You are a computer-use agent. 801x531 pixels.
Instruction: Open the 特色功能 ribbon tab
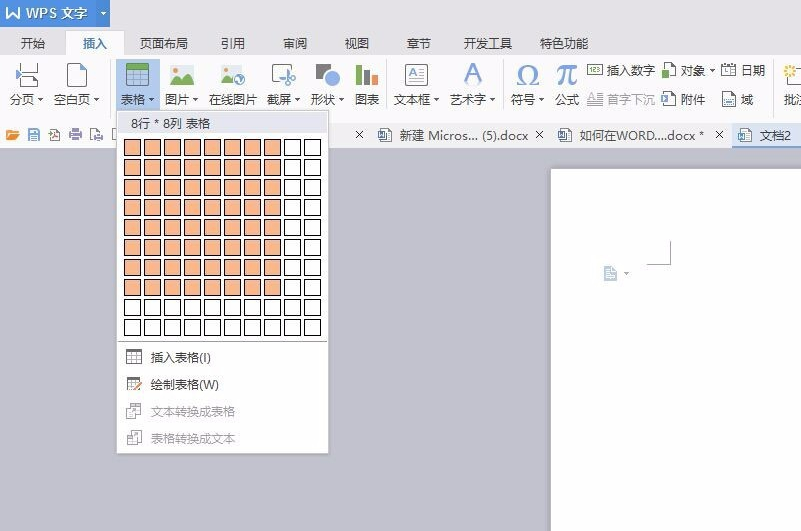click(x=564, y=43)
